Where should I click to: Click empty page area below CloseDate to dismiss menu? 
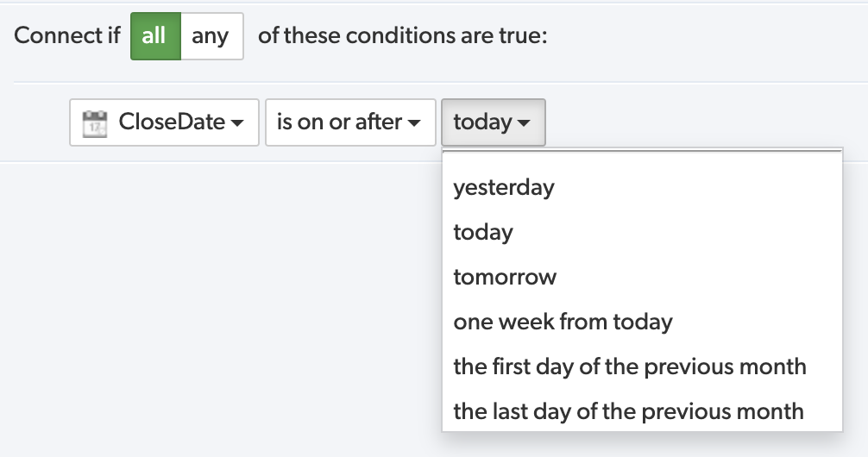click(x=222, y=304)
